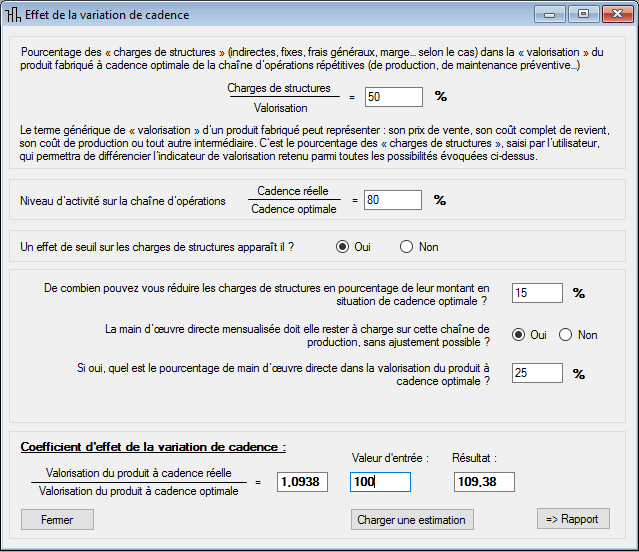Minimize the Effet de la variation window
This screenshot has width=639, height=552.
(x=549, y=15)
